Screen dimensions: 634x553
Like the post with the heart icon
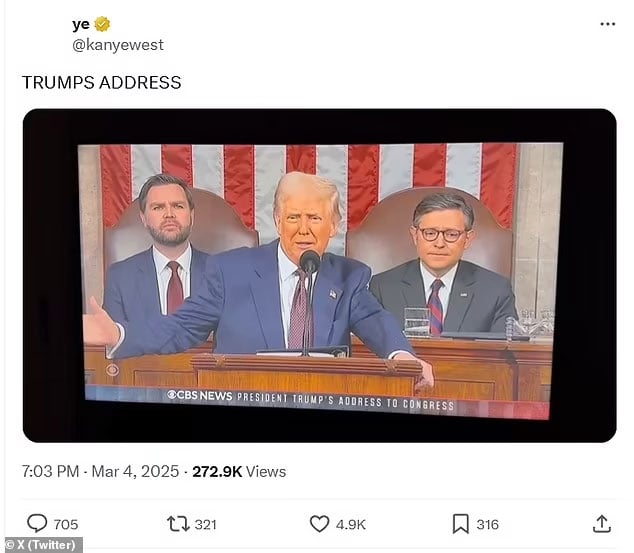point(319,524)
